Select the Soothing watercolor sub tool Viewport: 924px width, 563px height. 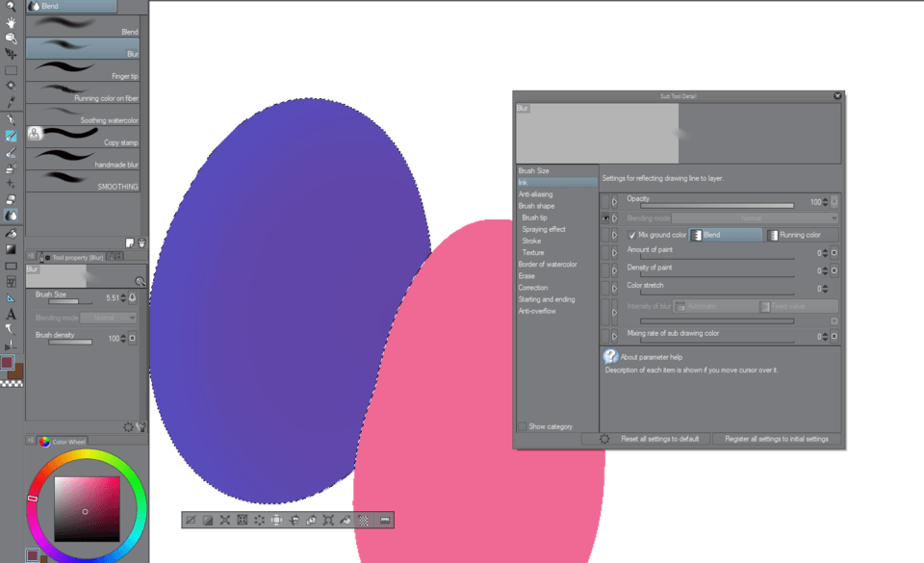coord(83,115)
